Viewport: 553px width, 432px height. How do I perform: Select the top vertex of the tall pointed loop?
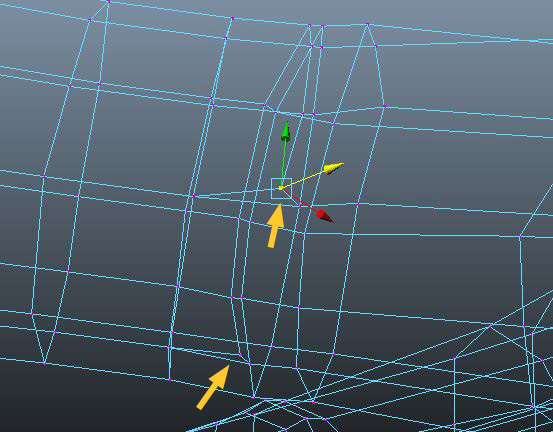coord(367,24)
